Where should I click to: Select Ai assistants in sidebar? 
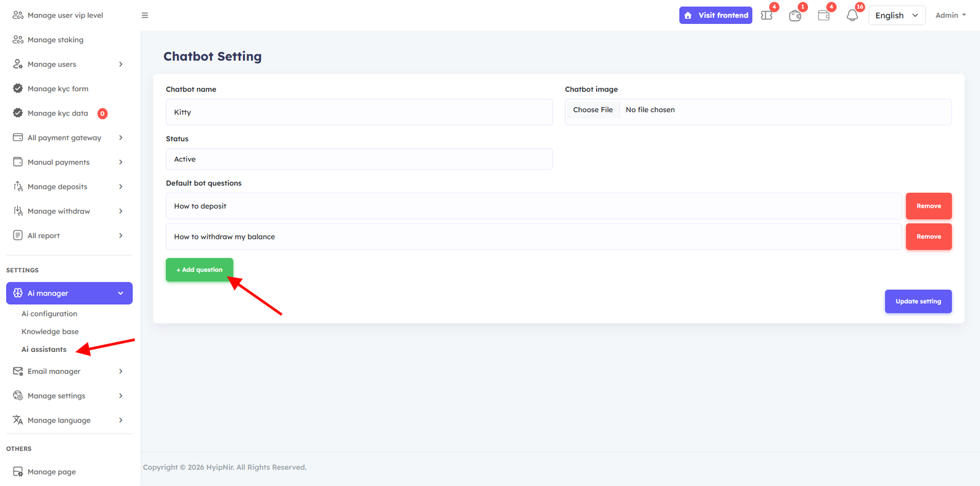pos(44,350)
